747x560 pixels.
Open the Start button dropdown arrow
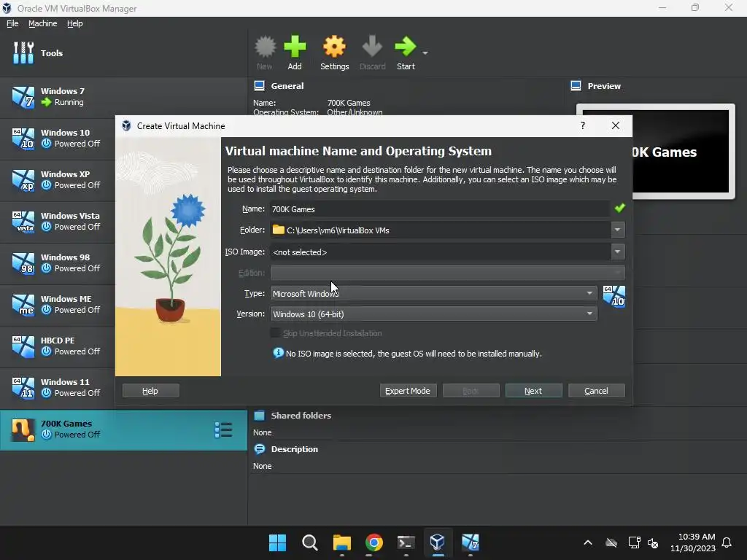pos(425,52)
